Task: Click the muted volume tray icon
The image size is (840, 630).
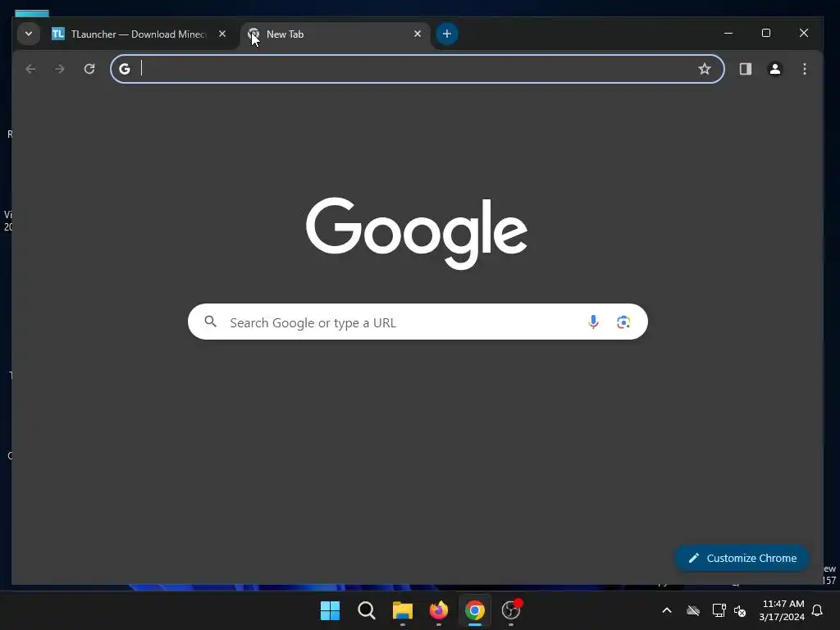Action: 740,610
